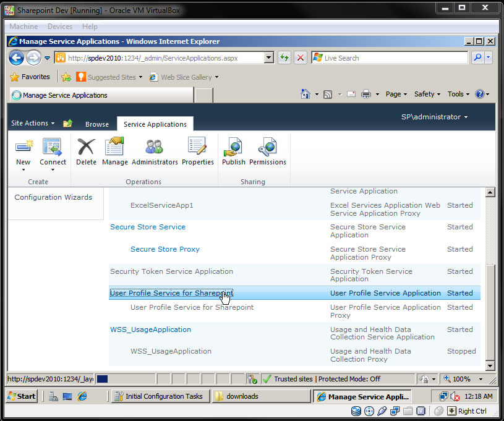Expand the Suggested Sites dropdown
This screenshot has height=421, width=504.
pyautogui.click(x=140, y=77)
